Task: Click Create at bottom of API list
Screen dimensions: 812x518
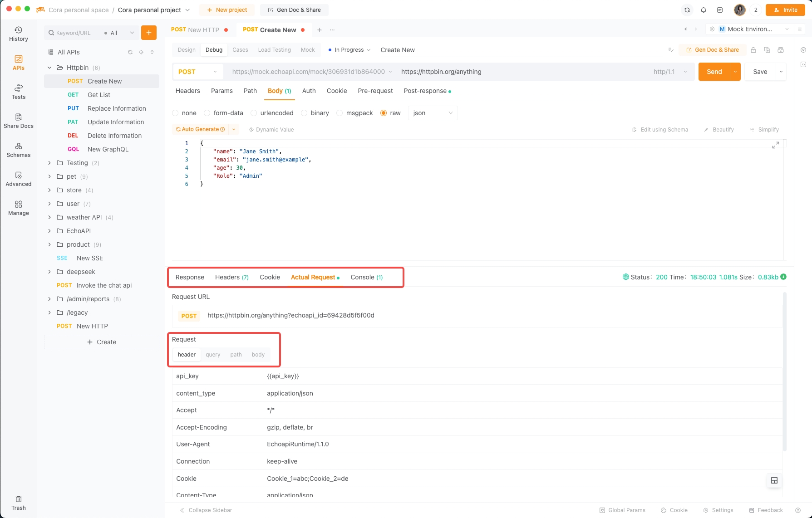Action: tap(102, 342)
